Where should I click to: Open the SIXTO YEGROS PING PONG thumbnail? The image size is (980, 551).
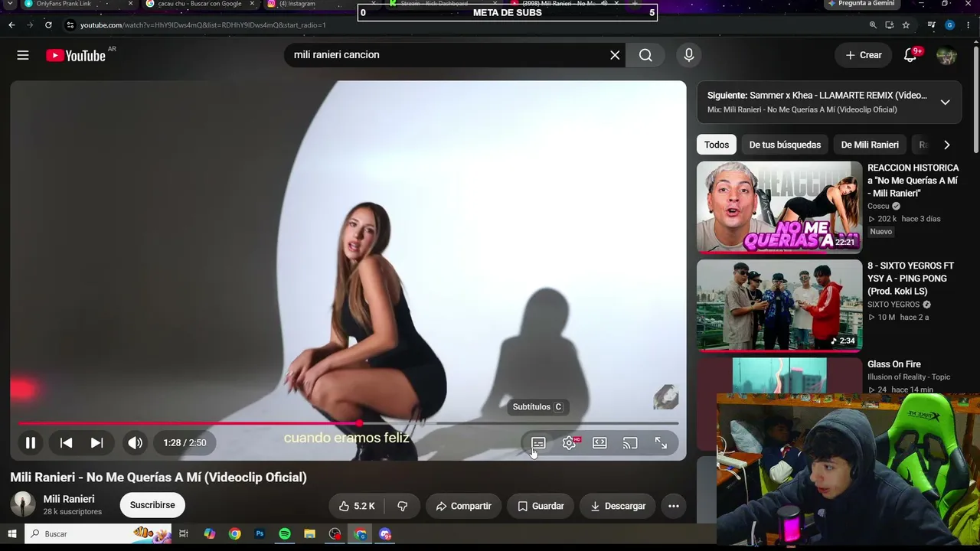779,305
